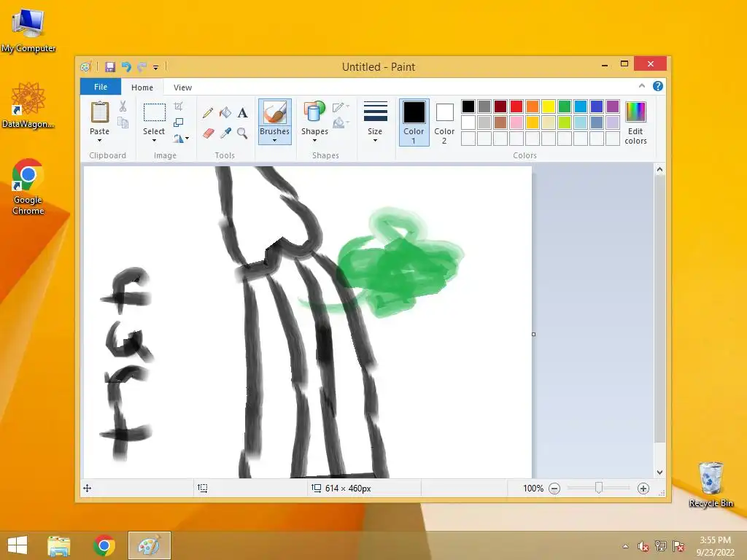
Task: Open the File menu tab
Action: coord(101,87)
